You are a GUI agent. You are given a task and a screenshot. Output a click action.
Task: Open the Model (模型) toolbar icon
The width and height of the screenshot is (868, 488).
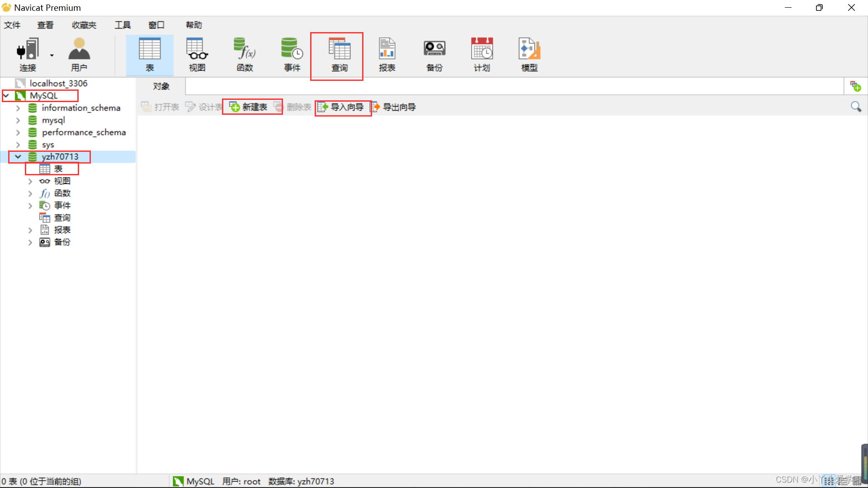point(529,55)
